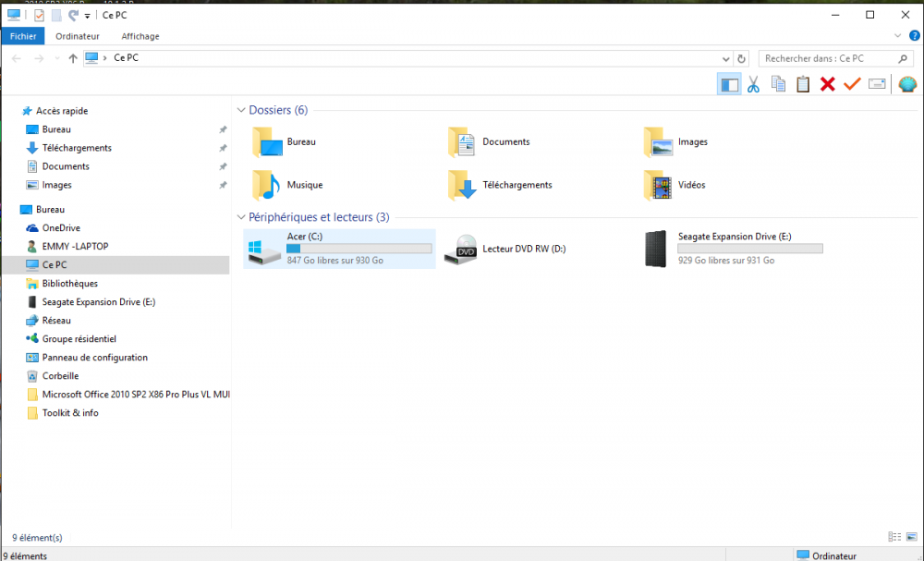Viewport: 924px width, 561px height.
Task: Expand the address bar history dropdown
Action: pyautogui.click(x=725, y=58)
